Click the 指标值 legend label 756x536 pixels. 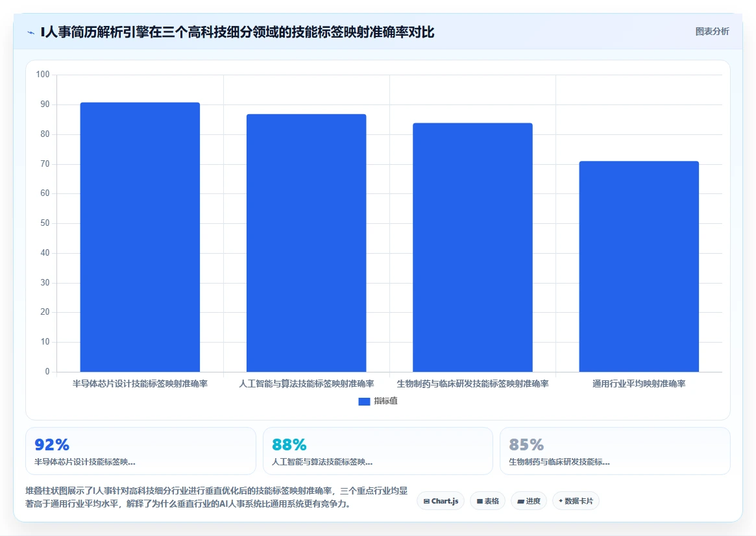click(385, 401)
